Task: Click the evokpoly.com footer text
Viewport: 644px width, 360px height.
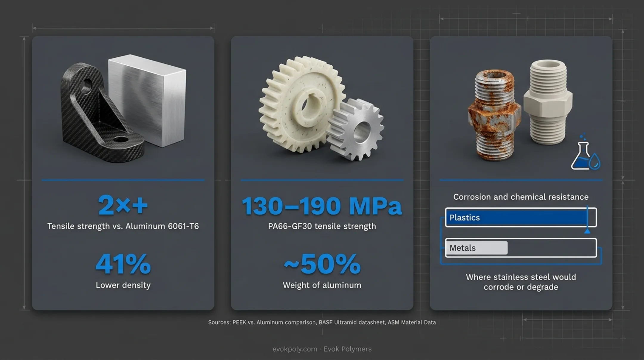Action: [x=322, y=349]
